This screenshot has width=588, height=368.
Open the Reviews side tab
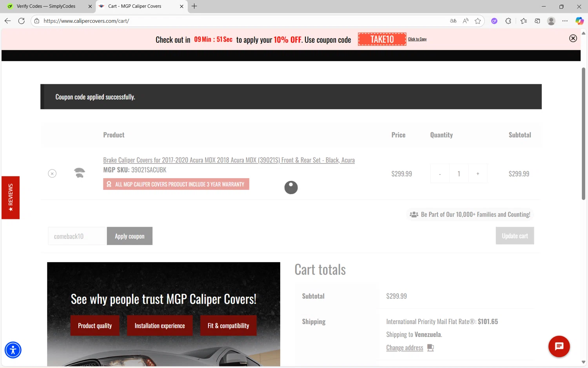point(11,197)
